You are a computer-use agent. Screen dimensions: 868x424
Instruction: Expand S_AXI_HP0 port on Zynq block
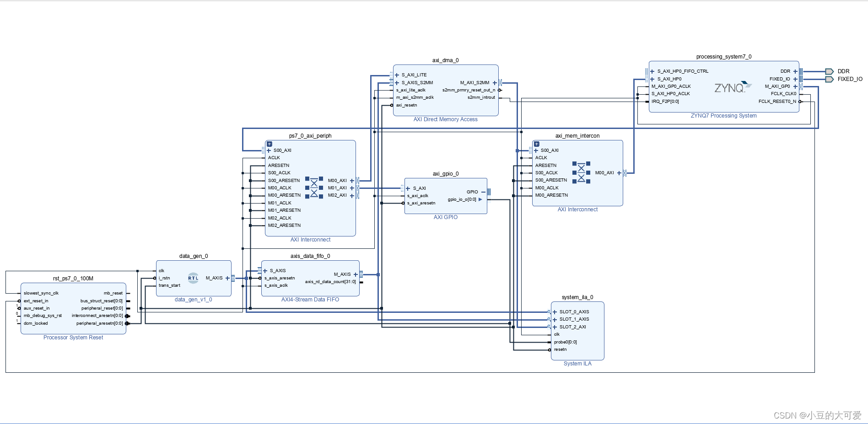pyautogui.click(x=652, y=79)
